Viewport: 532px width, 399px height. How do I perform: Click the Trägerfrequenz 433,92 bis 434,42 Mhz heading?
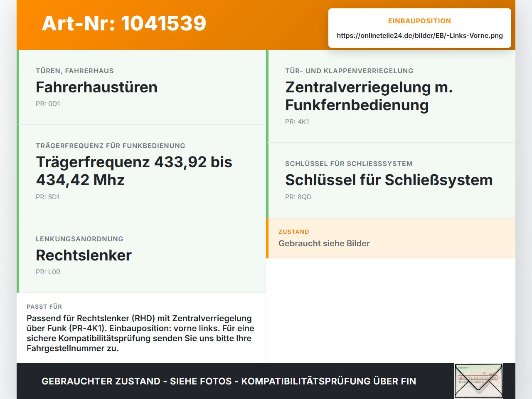click(x=134, y=171)
